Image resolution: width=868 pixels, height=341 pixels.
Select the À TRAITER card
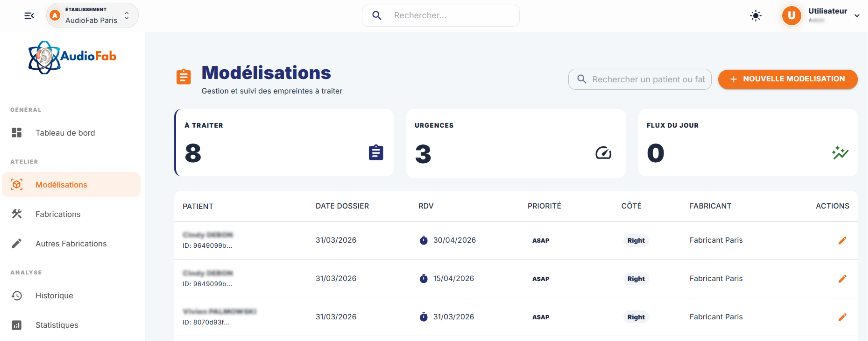[x=284, y=143]
